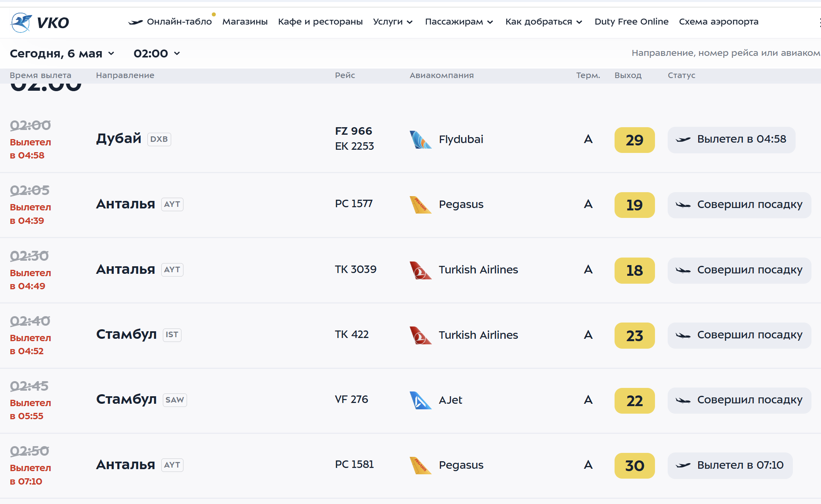
Task: Expand the Как добраться menu
Action: [544, 22]
